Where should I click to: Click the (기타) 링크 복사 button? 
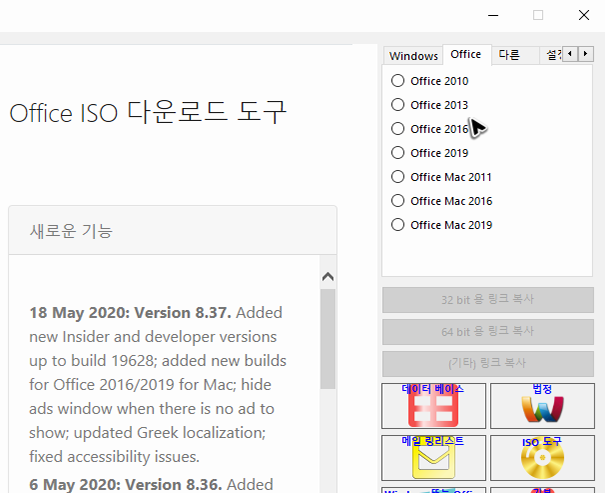[488, 364]
